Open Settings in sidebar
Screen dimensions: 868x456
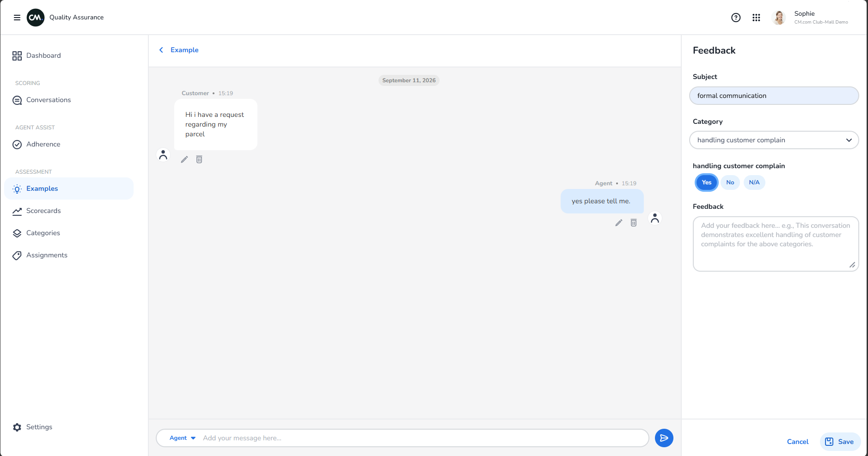pyautogui.click(x=69, y=427)
